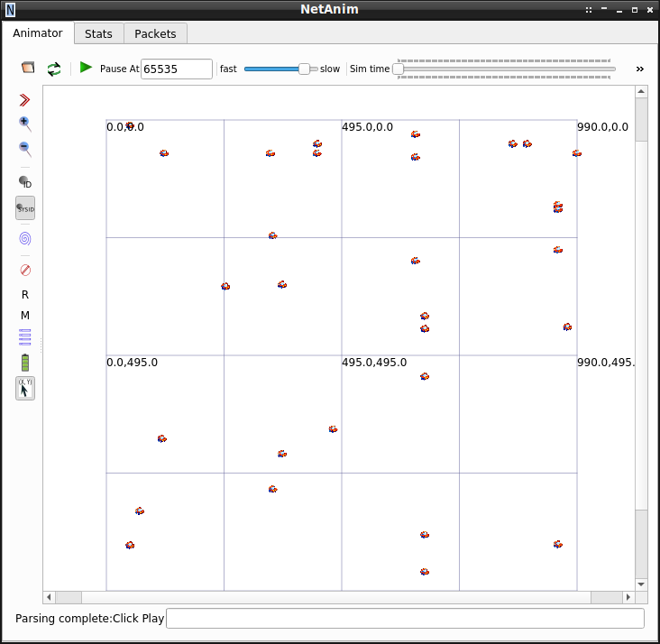Click the grid label 0.0,495.0
The width and height of the screenshot is (660, 644).
coord(133,363)
